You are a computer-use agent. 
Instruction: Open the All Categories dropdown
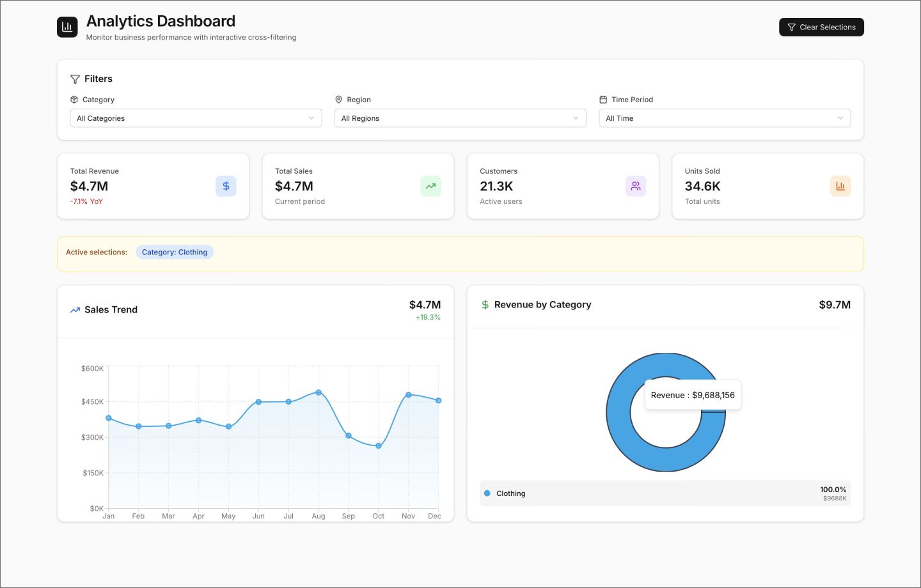pyautogui.click(x=196, y=118)
